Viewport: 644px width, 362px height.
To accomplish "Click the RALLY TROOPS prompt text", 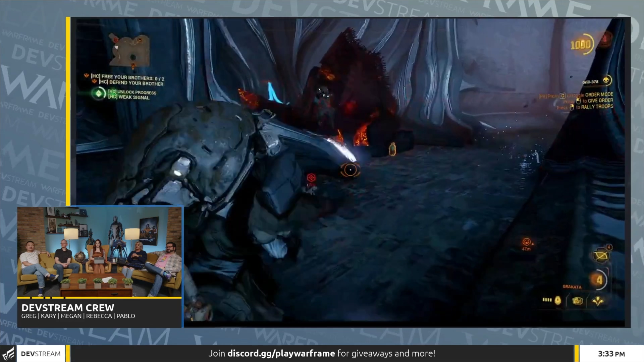I will pos(597,107).
